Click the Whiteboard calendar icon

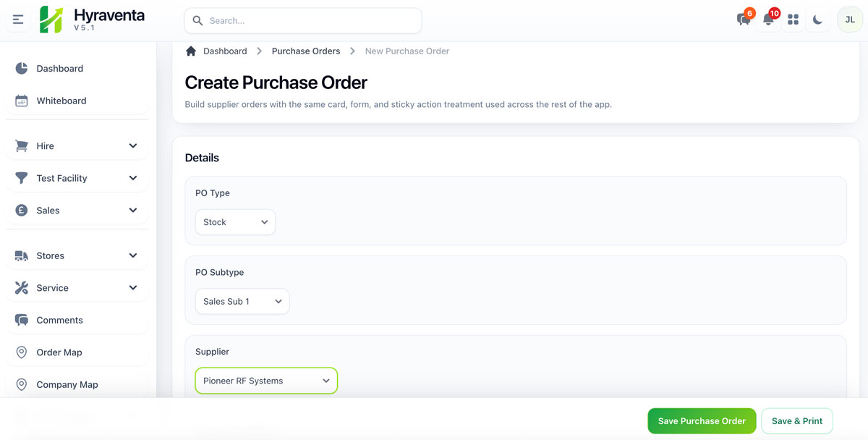22,101
